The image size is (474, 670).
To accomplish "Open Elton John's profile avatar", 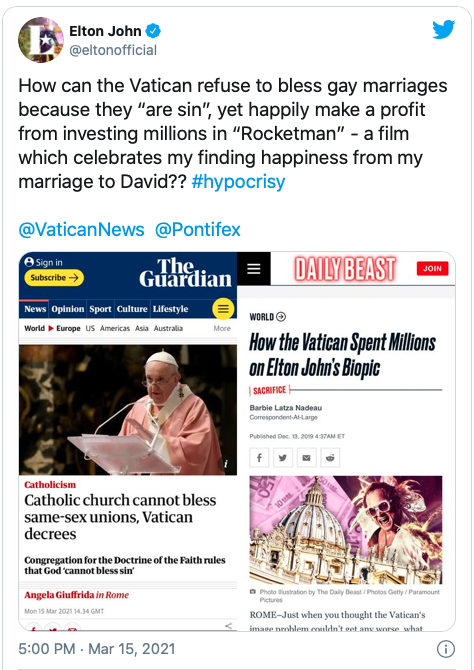I will [x=41, y=40].
